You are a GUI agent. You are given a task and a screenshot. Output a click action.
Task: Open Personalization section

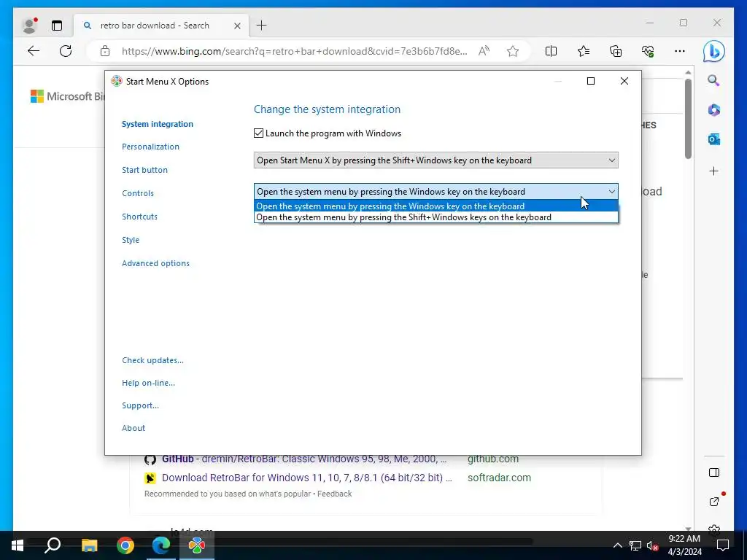(150, 147)
